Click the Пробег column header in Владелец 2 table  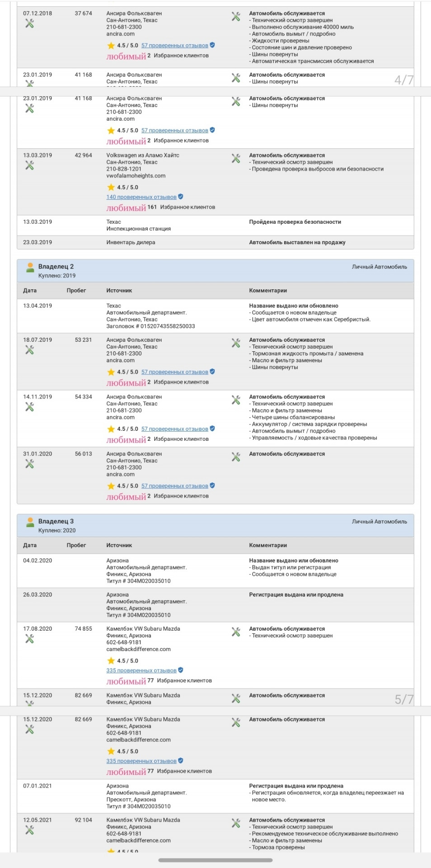coord(76,291)
